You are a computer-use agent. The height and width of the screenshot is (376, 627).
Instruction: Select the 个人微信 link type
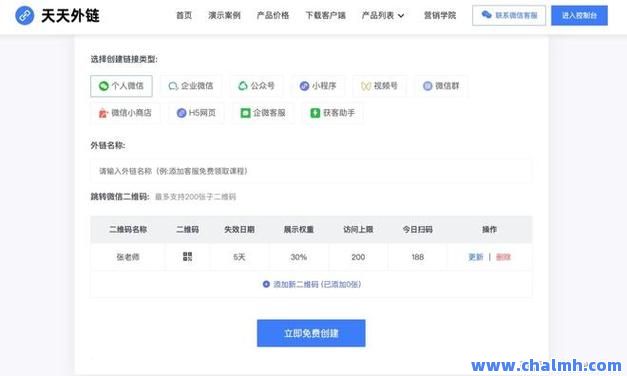(x=121, y=86)
